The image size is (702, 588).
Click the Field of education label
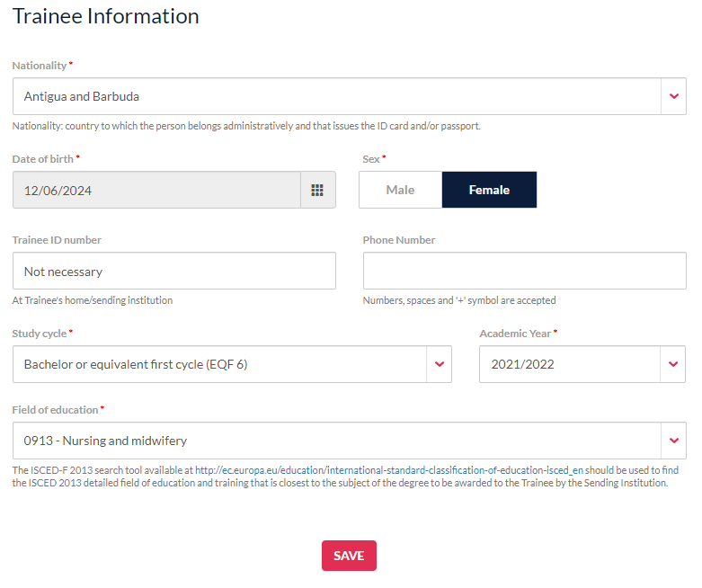click(x=55, y=410)
